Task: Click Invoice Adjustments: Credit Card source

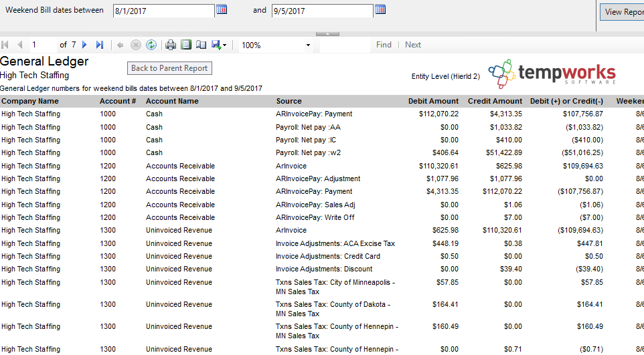Action: (x=328, y=256)
